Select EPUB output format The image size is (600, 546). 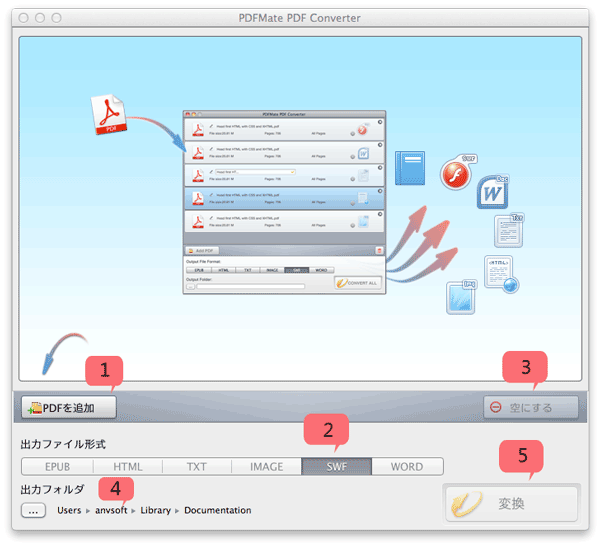(57, 467)
